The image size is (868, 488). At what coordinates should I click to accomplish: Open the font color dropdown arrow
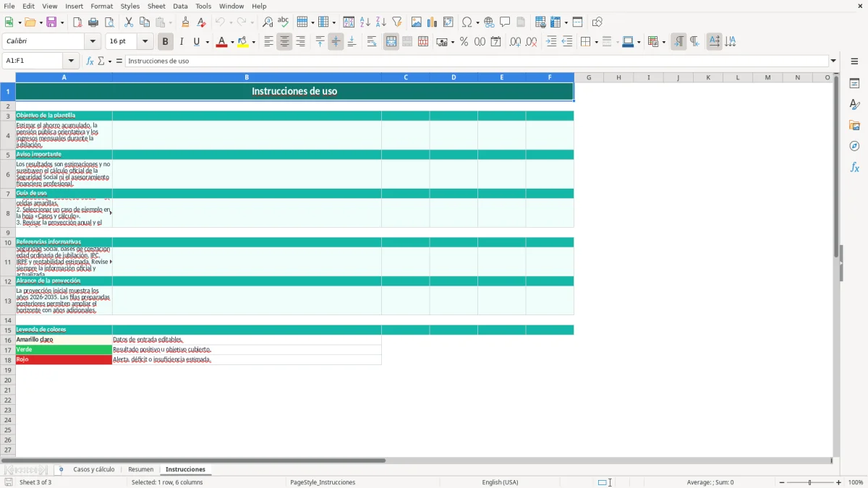pyautogui.click(x=231, y=42)
